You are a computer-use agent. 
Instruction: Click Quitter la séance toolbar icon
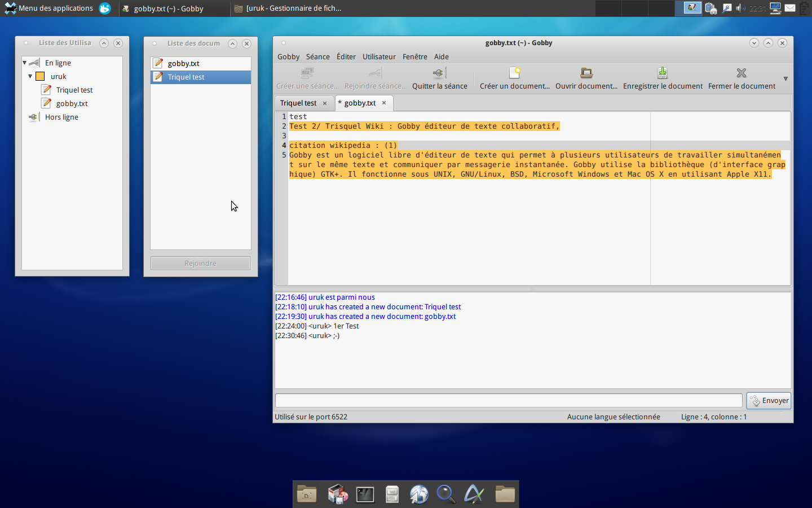(439, 73)
